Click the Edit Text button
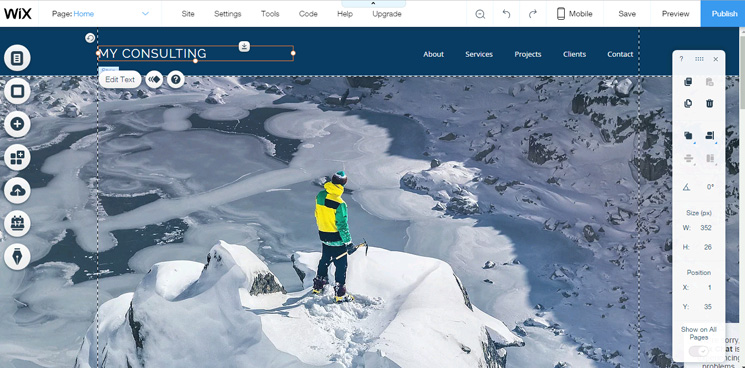Viewport: 745px width, 368px height. point(120,79)
